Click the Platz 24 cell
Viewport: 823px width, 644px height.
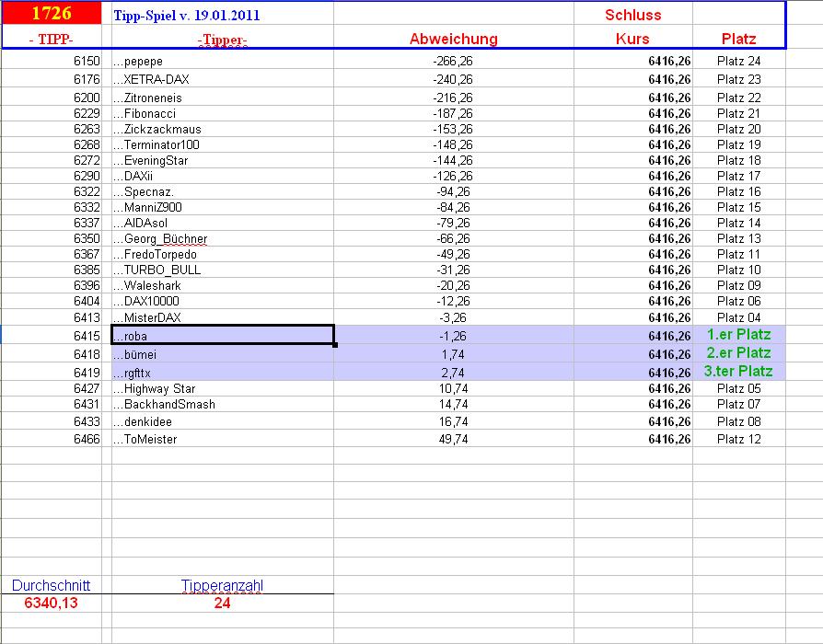738,61
